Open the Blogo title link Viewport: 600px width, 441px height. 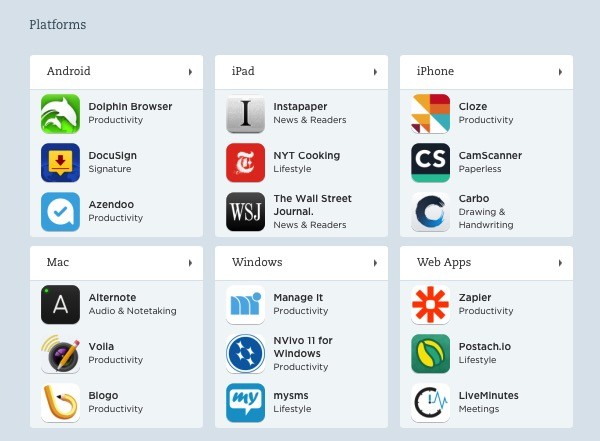103,395
